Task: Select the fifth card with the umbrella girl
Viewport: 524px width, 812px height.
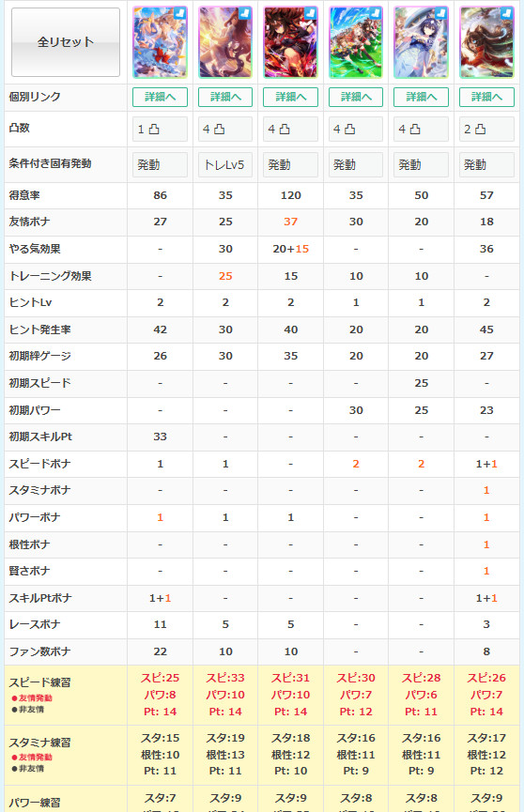Action: [x=422, y=42]
